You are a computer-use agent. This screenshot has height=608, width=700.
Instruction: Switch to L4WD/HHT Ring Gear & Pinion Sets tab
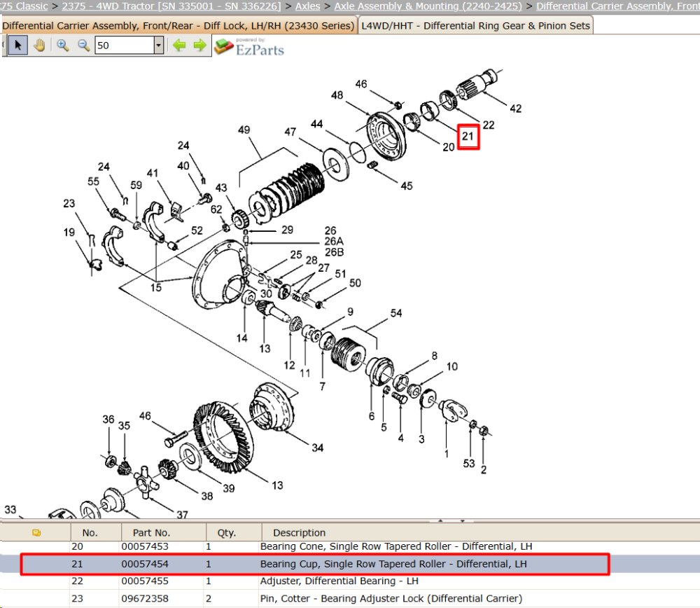pos(475,25)
